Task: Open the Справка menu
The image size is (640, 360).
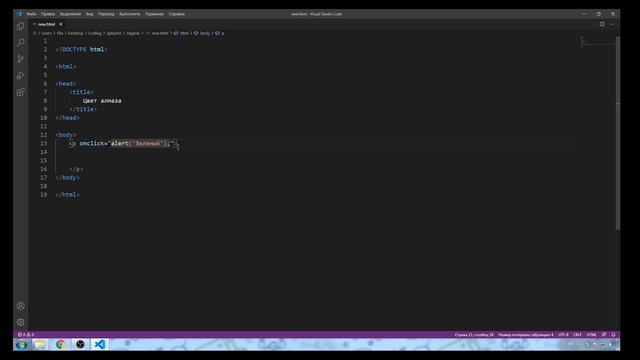Action: click(177, 14)
